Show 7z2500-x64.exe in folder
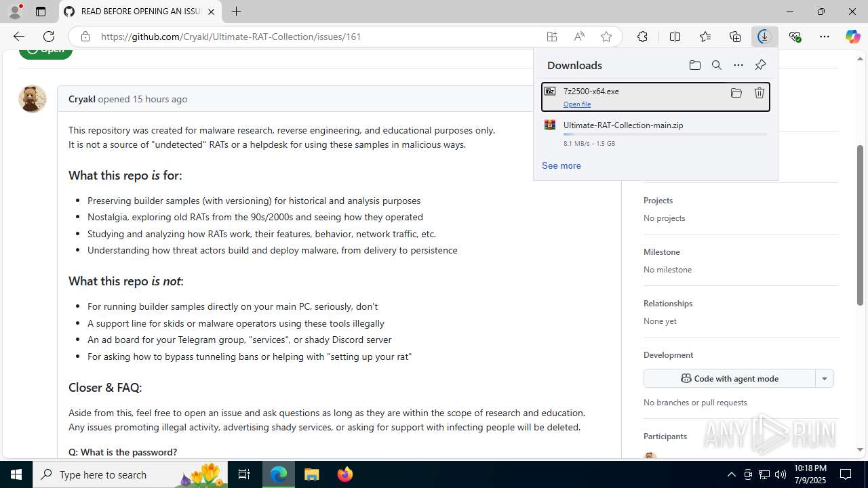This screenshot has width=868, height=488. point(736,93)
